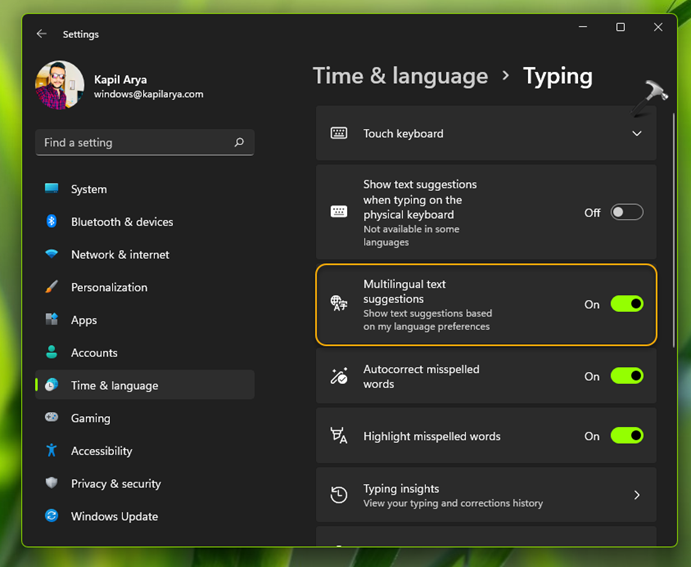This screenshot has width=691, height=567.
Task: Switch off Highlight misspelled words toggle
Action: [x=627, y=436]
